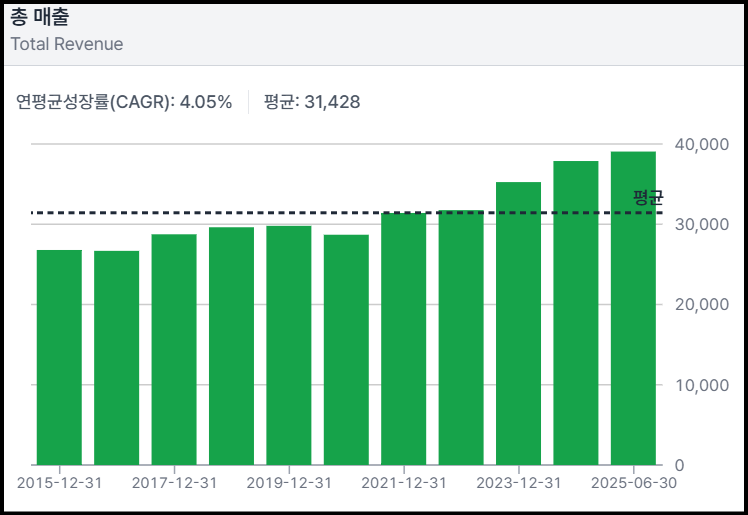This screenshot has width=748, height=515.
Task: Select the bar above 2017-12-31
Action: click(174, 349)
